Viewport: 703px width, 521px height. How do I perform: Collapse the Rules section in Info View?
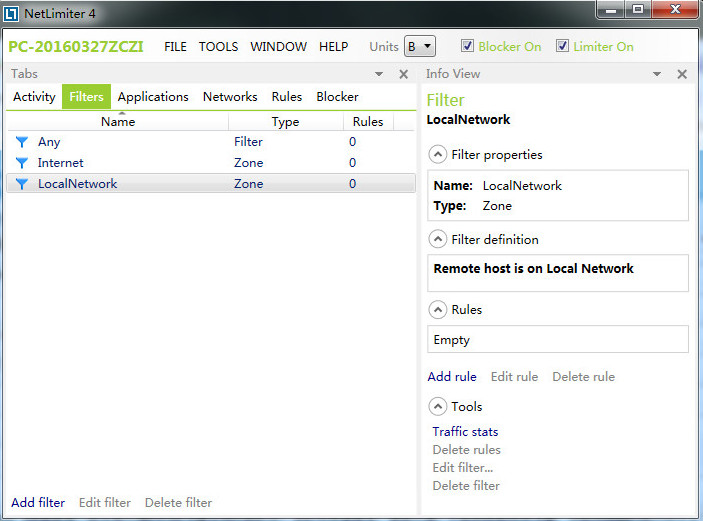tap(438, 310)
